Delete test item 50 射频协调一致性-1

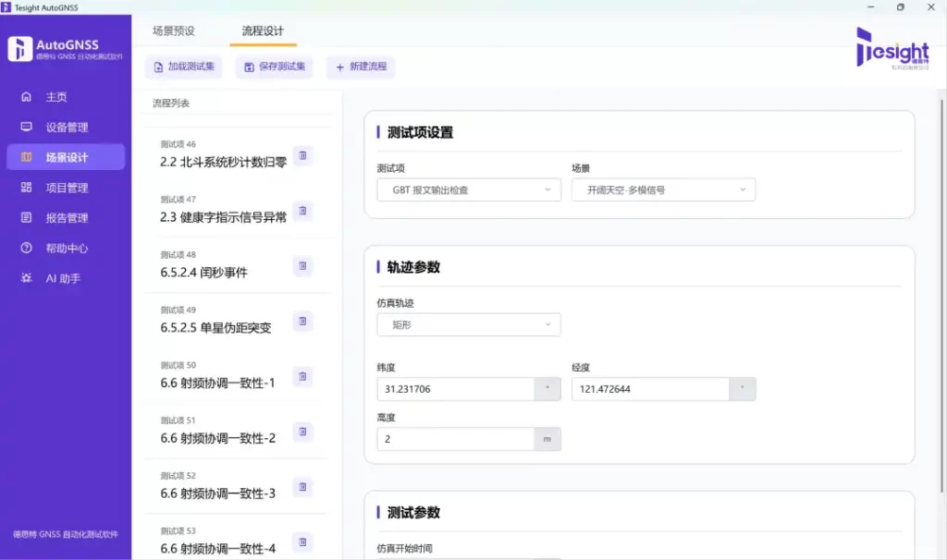302,376
